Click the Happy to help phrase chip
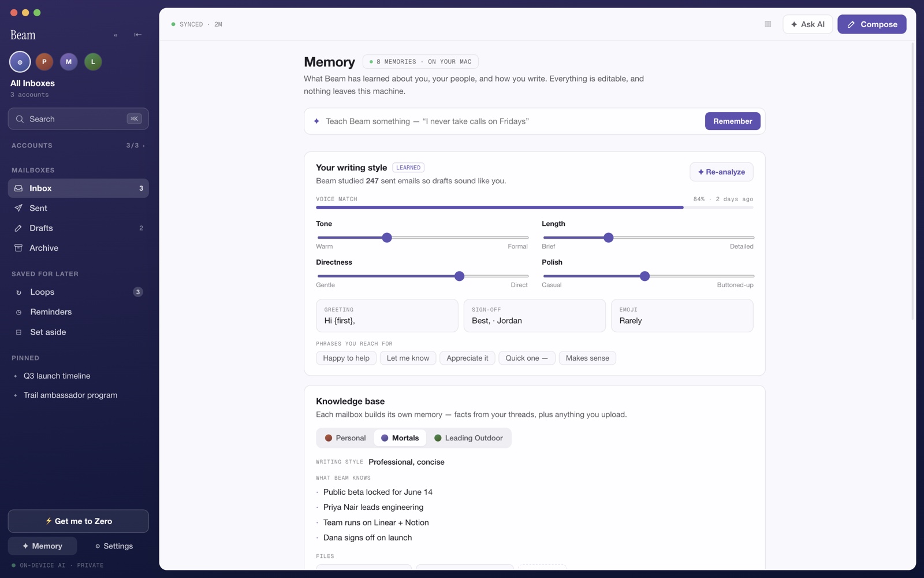This screenshot has height=578, width=924. point(346,358)
